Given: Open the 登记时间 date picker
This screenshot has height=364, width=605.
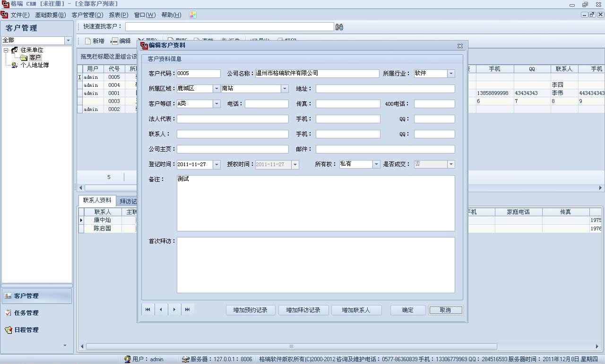Looking at the screenshot, I should pos(216,164).
